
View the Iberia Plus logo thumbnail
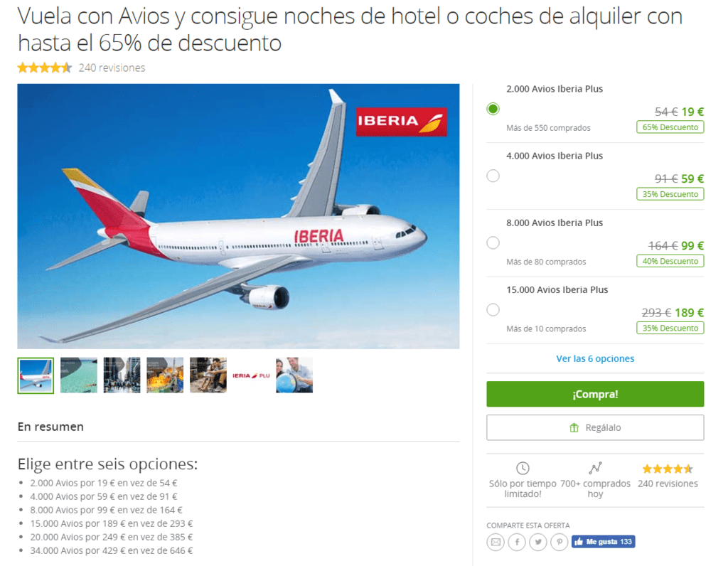(251, 375)
